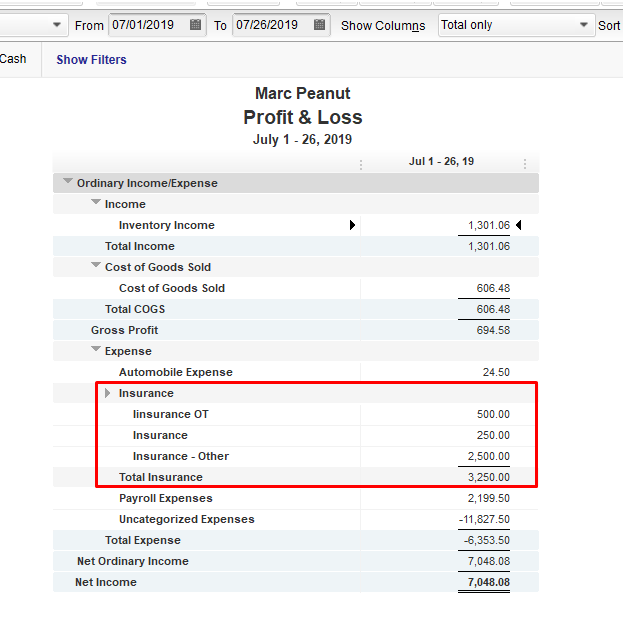Click the Net Ordinary Income amount 7,048.08
Viewport: 623px width, 636px height.
point(489,561)
